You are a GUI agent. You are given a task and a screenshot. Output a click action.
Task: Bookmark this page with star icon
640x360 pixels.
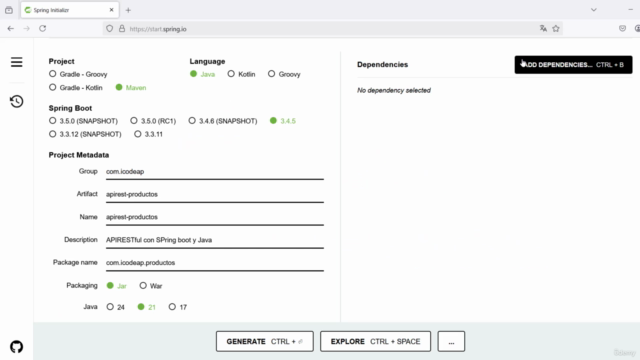click(x=556, y=29)
